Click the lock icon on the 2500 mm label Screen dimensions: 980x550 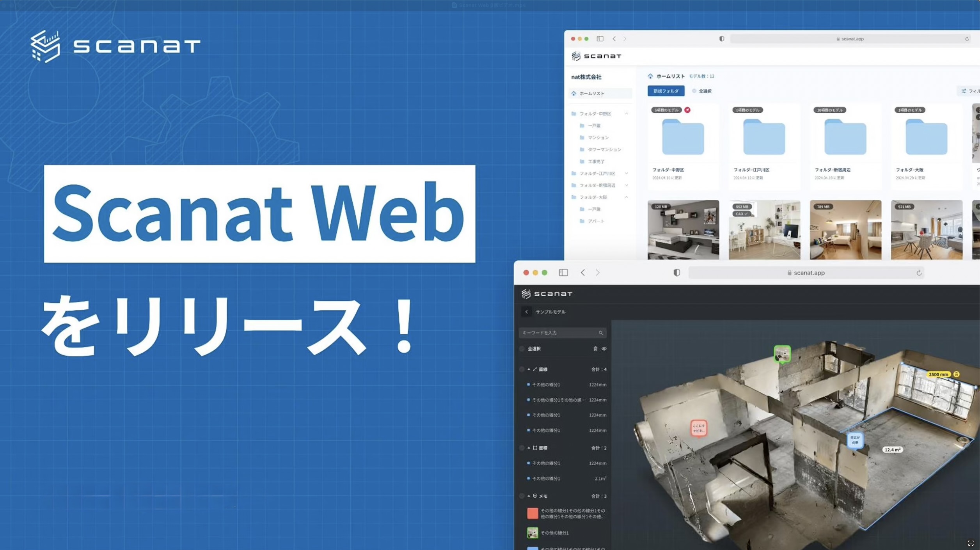pyautogui.click(x=956, y=374)
